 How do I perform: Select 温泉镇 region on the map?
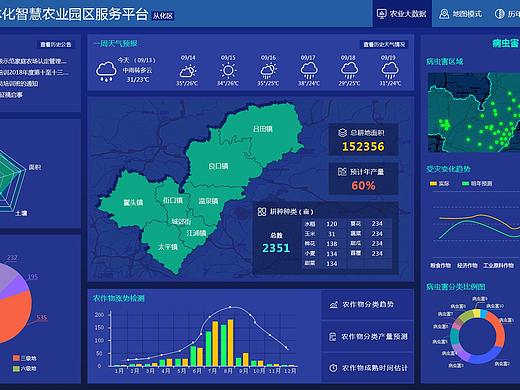point(208,201)
